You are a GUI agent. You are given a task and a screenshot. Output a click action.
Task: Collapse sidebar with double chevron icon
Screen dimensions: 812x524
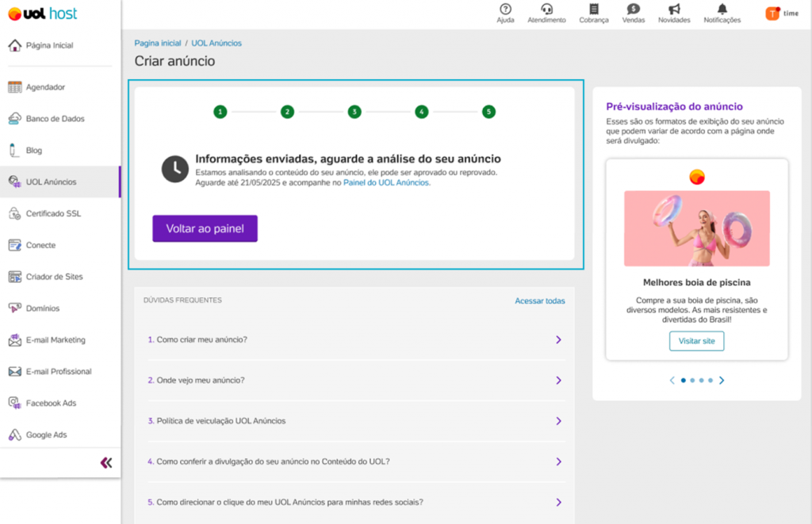pos(106,462)
